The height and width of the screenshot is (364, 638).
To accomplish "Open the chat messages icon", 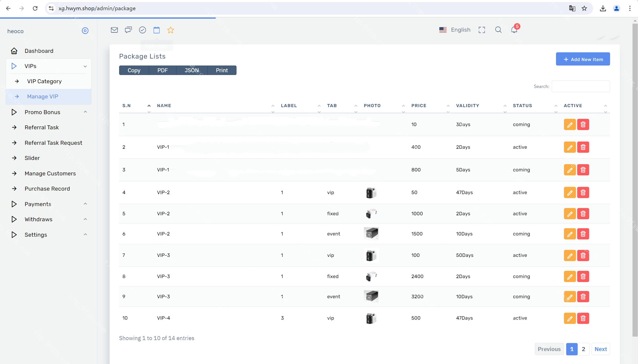I will point(128,30).
